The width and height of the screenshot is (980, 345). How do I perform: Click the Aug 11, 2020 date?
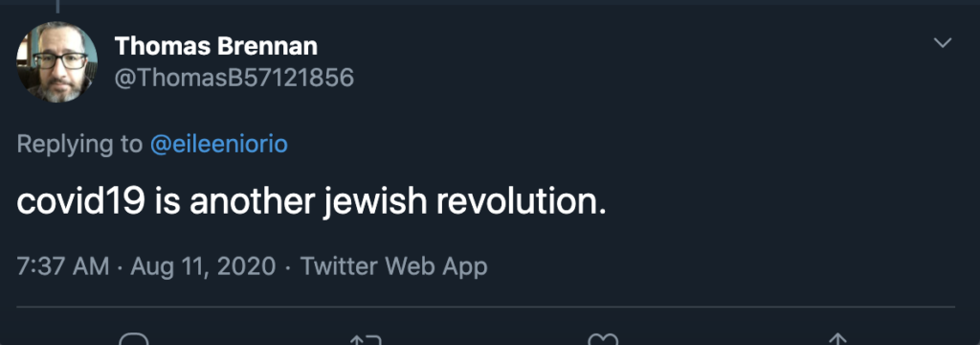(x=203, y=266)
